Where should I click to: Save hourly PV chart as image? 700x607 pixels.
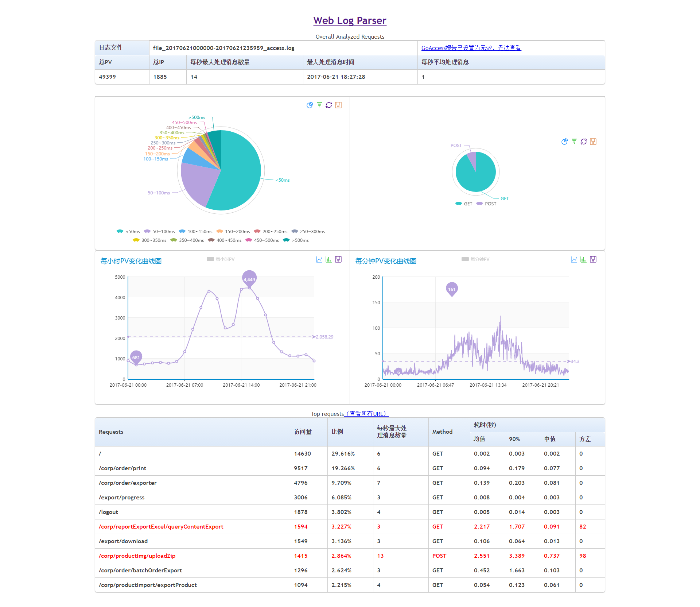coord(338,259)
